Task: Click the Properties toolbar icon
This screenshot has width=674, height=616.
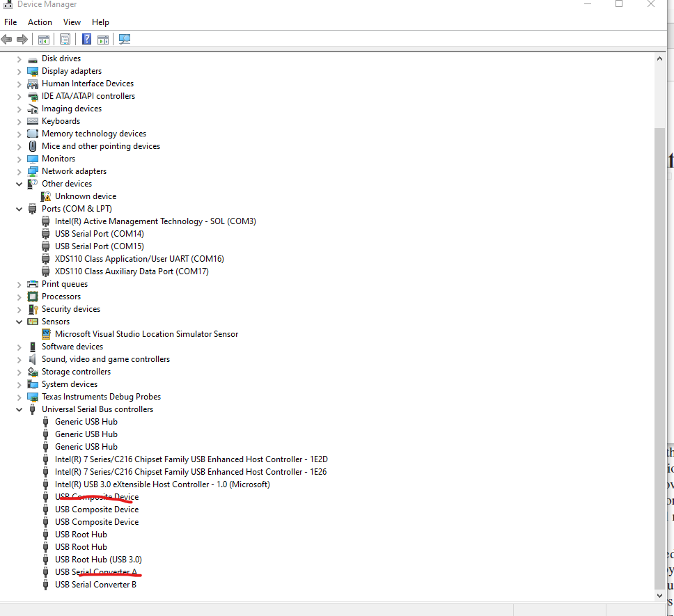Action: pyautogui.click(x=65, y=40)
